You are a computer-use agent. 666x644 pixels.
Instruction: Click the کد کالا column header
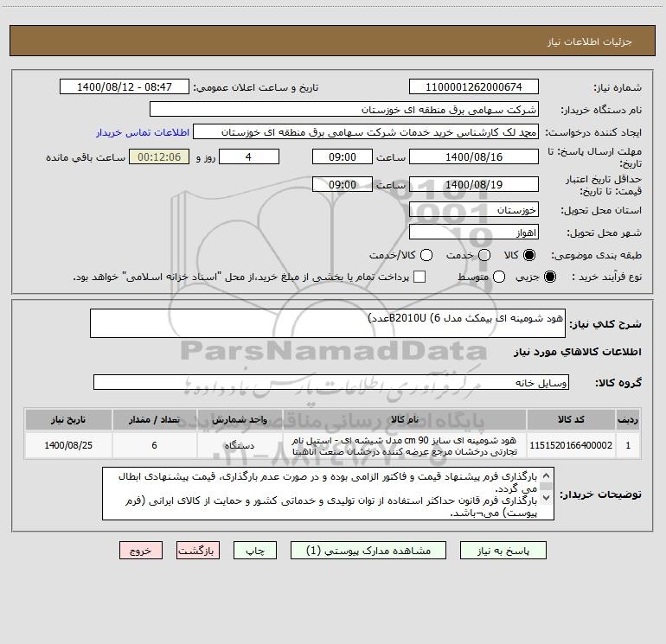click(x=571, y=419)
